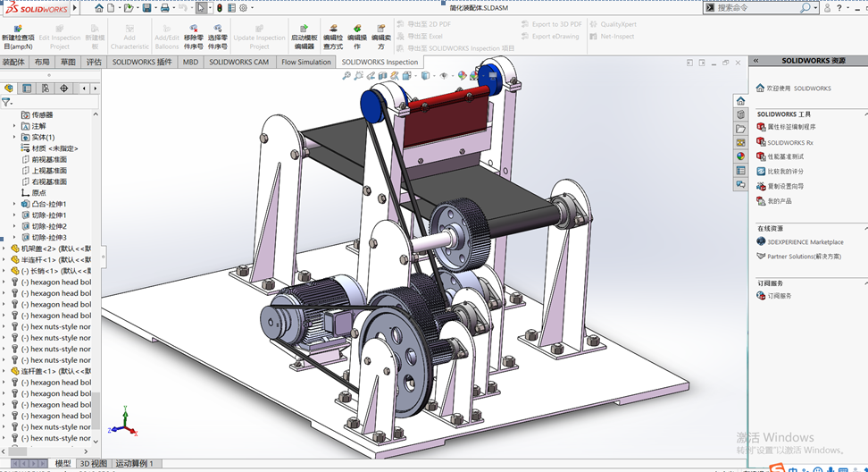Open 3DEXPERIENCE Marketplace link
Viewport: 868px width, 472px height.
805,242
